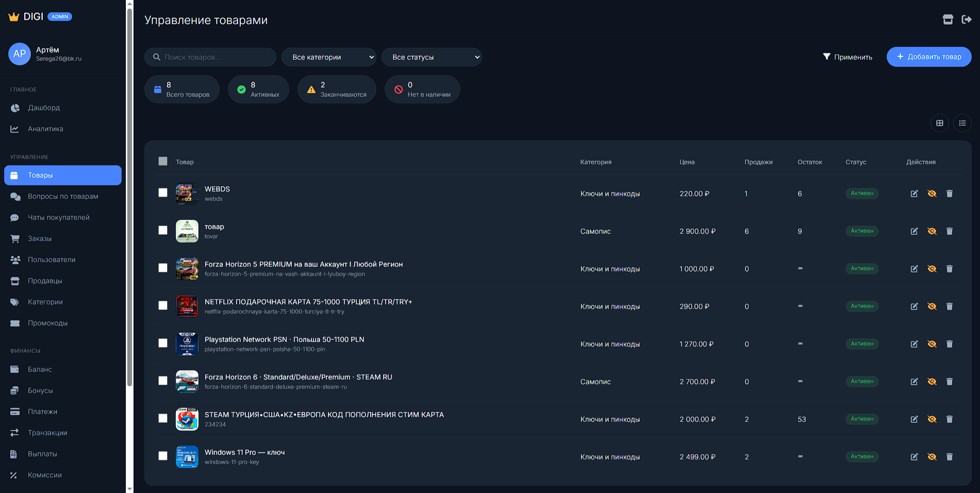The height and width of the screenshot is (493, 980).
Task: Click the Добавить товар button
Action: pos(929,57)
